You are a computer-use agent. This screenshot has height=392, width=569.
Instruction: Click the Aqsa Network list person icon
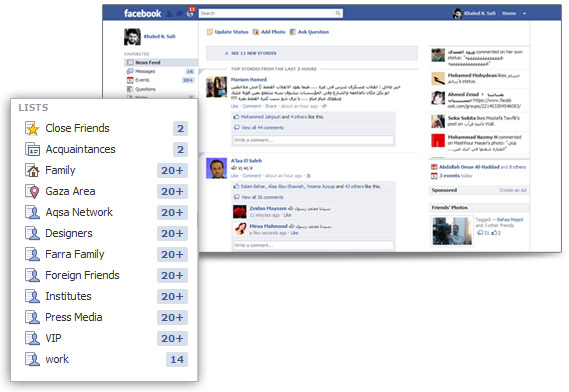[32, 212]
